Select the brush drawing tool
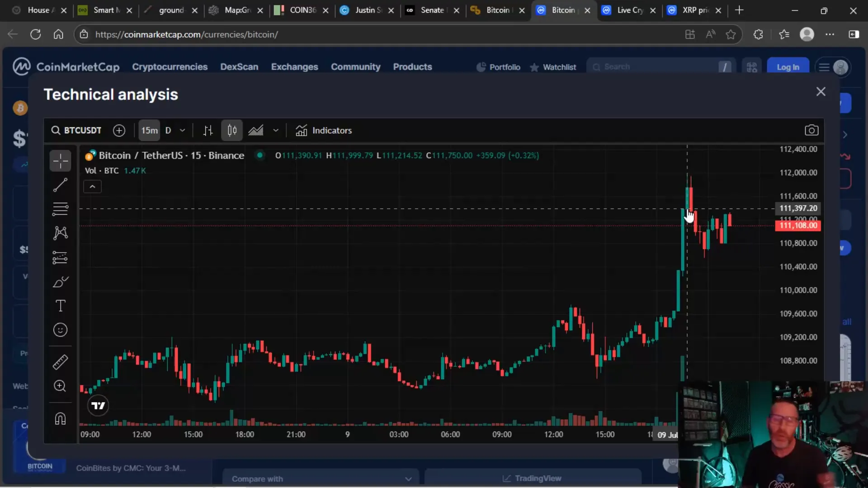The image size is (868, 488). [x=60, y=282]
